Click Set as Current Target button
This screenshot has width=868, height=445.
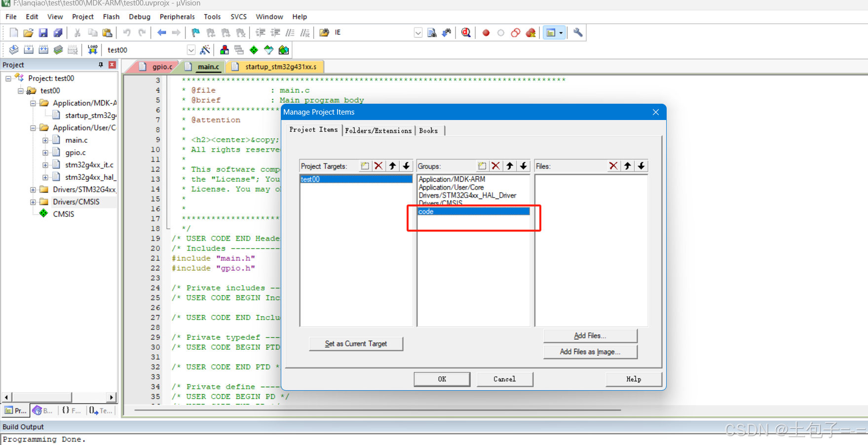pyautogui.click(x=356, y=344)
